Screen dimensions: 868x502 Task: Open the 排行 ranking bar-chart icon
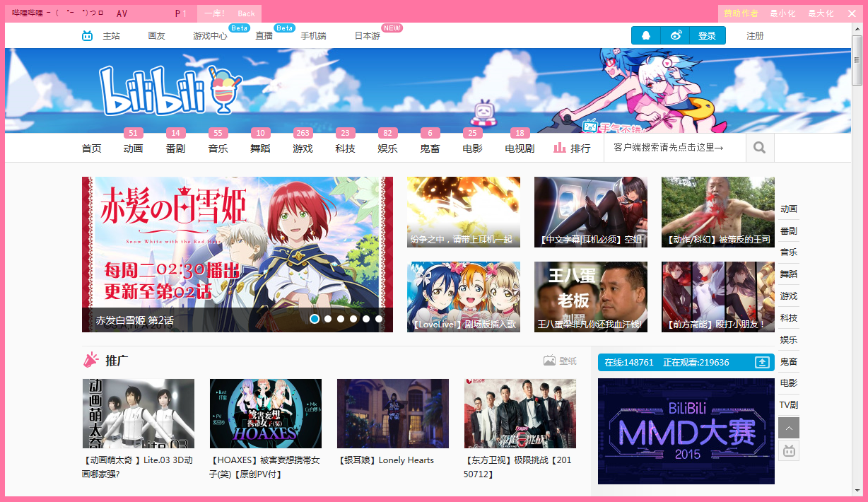560,148
